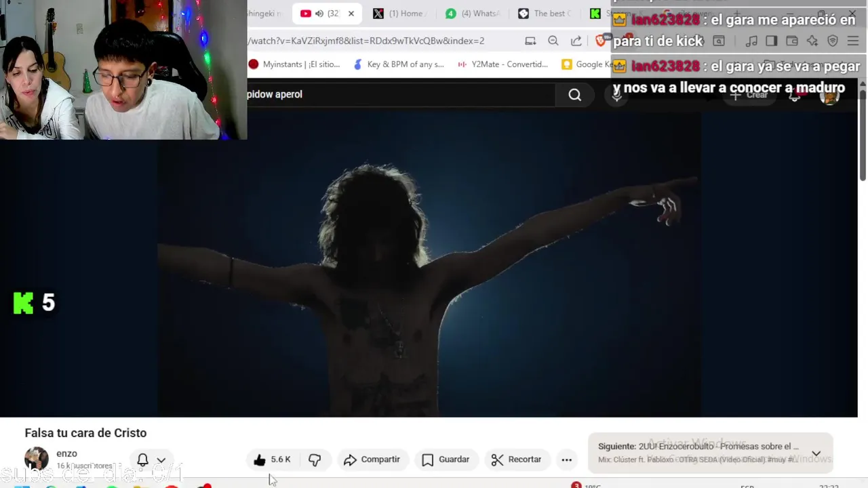868x488 pixels.
Task: Click video title 'Falsa tu cara de Cristo'
Action: click(x=85, y=433)
